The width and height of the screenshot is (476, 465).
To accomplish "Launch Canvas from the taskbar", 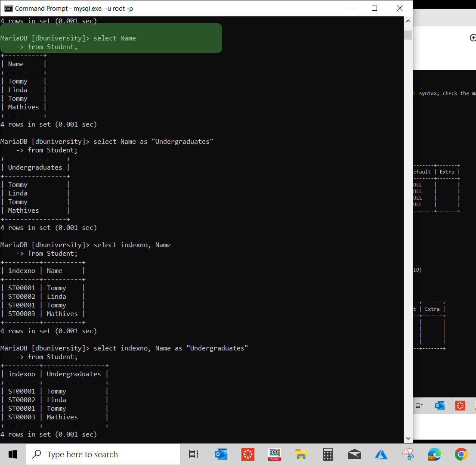I will point(247,454).
